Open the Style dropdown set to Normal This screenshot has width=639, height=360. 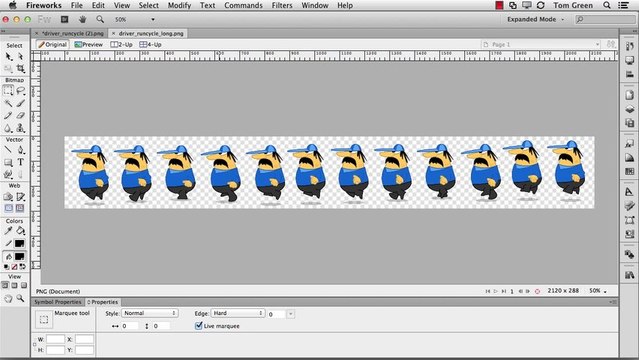(150, 313)
